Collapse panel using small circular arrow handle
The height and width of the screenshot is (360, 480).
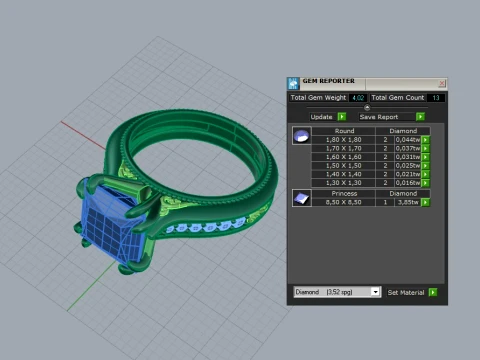(367, 107)
